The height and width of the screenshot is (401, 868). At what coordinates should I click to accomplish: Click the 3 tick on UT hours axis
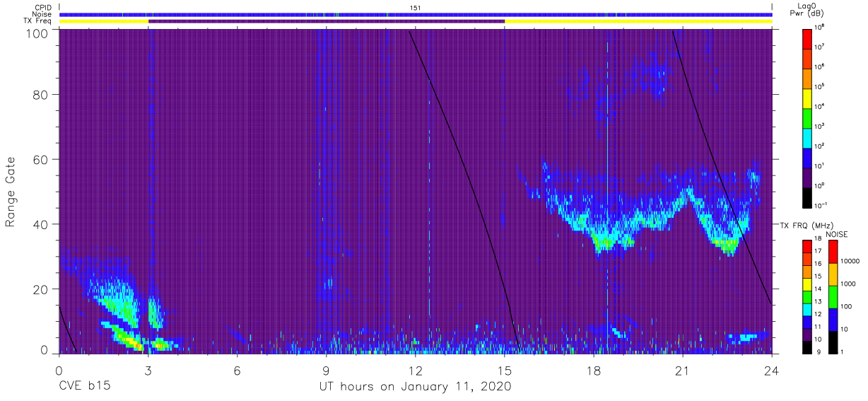pos(148,369)
